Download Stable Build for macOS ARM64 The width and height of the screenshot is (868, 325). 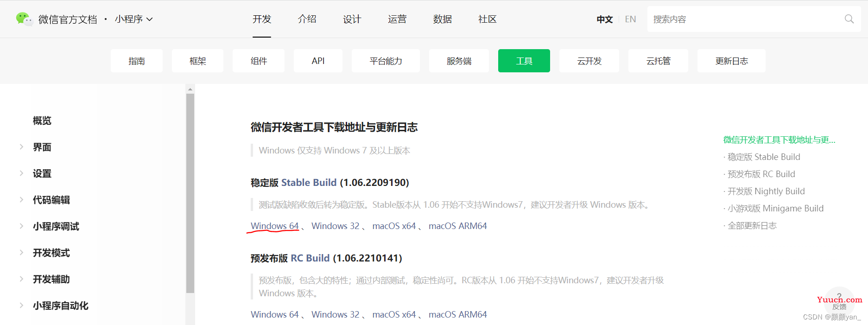pos(458,226)
